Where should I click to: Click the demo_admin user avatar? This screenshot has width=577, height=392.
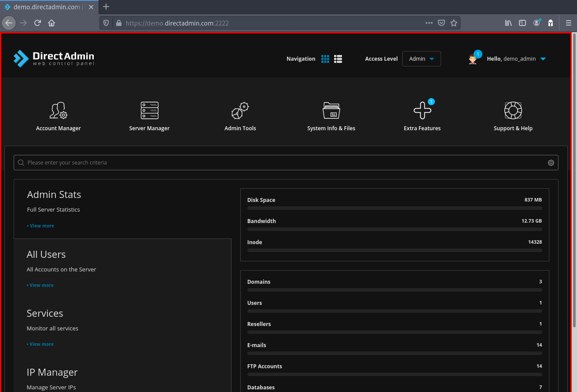pyautogui.click(x=473, y=59)
